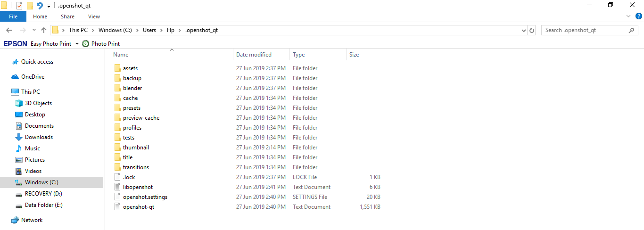Select Quick access in navigation pane
644x230 pixels.
37,62
